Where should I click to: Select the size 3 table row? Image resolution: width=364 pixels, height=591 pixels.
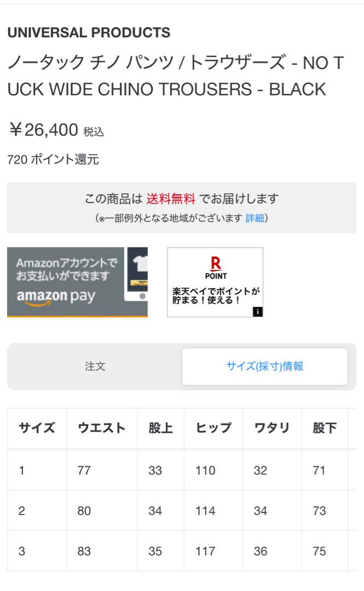click(182, 551)
